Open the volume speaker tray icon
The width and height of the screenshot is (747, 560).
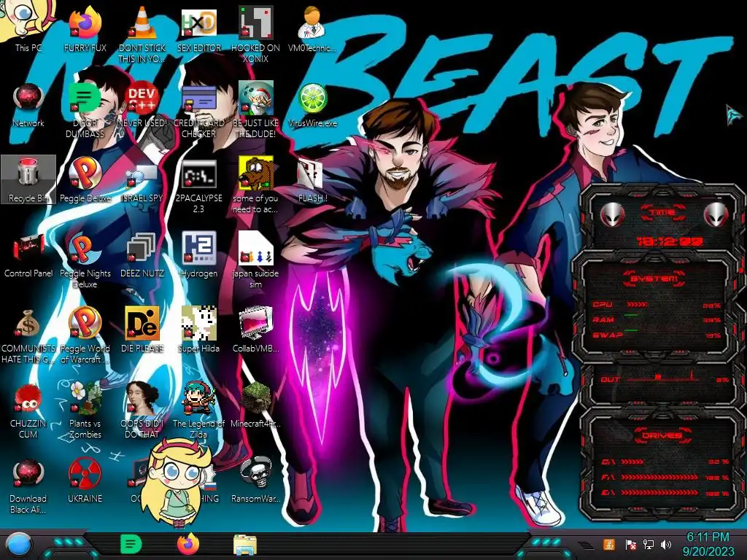[x=666, y=544]
